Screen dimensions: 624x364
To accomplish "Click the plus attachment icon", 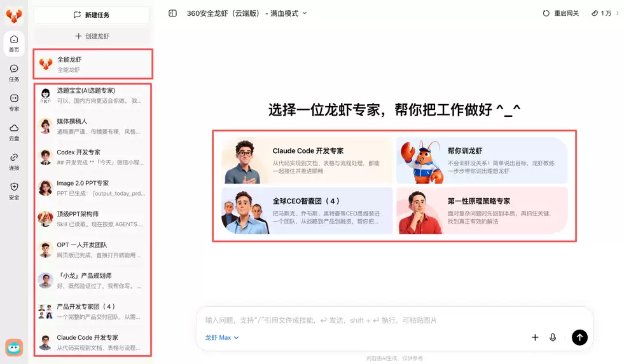I will (x=535, y=337).
